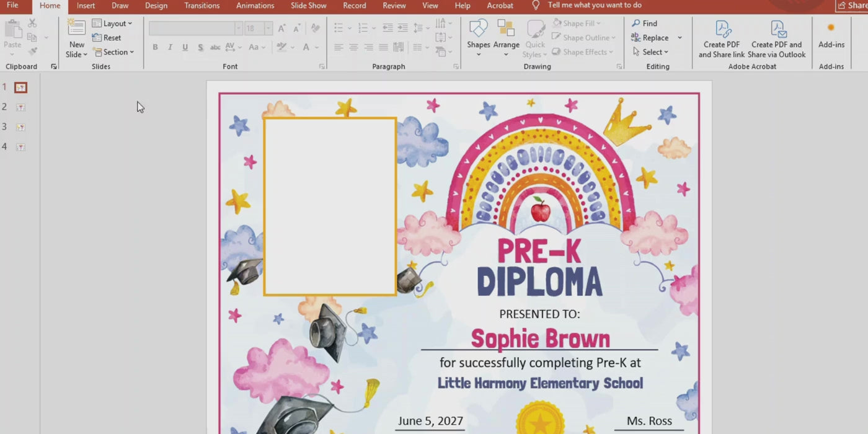Open the Section dropdown
Viewport: 868px width, 434px height.
pos(113,52)
